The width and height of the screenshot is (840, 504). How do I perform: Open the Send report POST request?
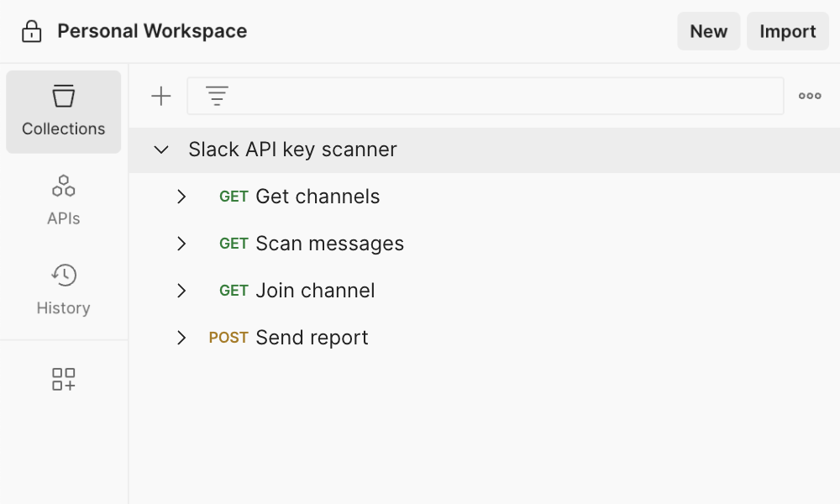coord(312,338)
